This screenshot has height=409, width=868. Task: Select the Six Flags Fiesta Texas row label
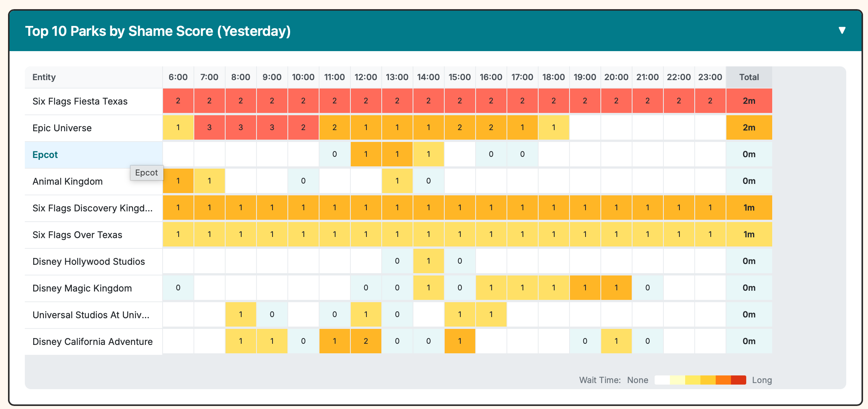(79, 101)
